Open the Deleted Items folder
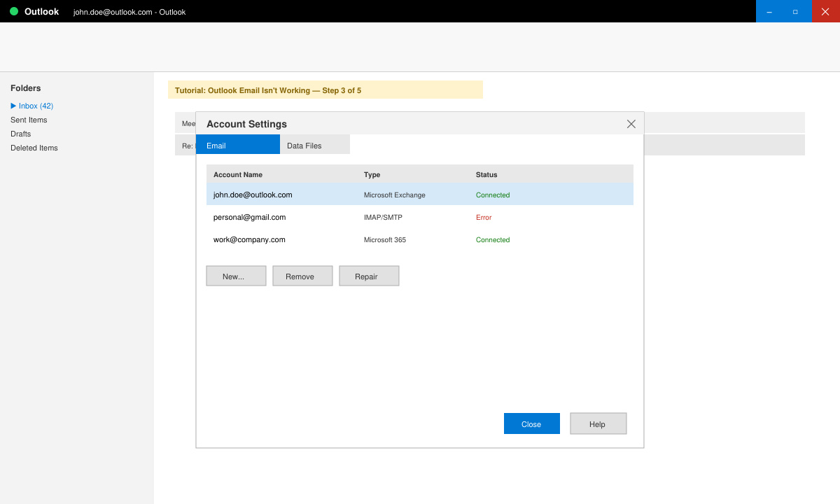The height and width of the screenshot is (504, 840). coord(34,148)
